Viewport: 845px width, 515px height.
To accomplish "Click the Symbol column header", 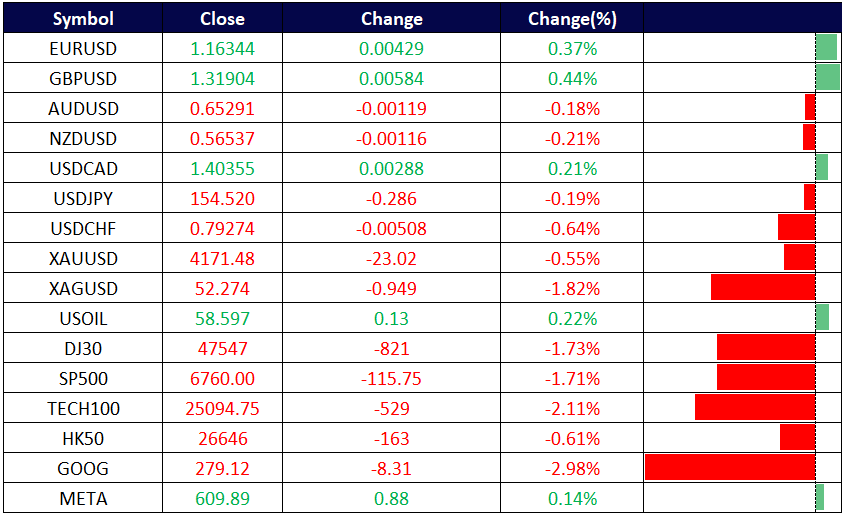I will [83, 19].
